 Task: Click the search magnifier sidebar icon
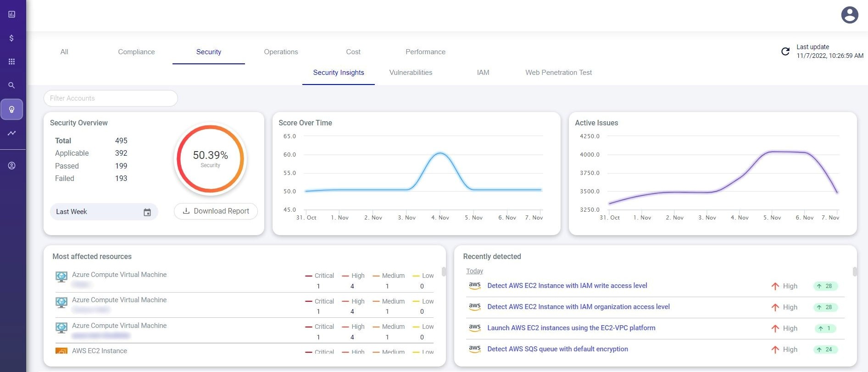point(12,85)
